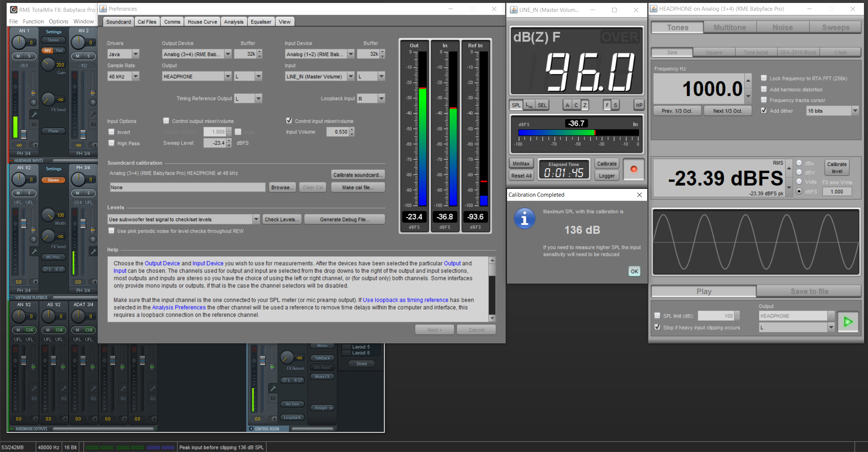Click Help text scrollbar down arrow
Screen dimensions: 868x452
click(492, 318)
